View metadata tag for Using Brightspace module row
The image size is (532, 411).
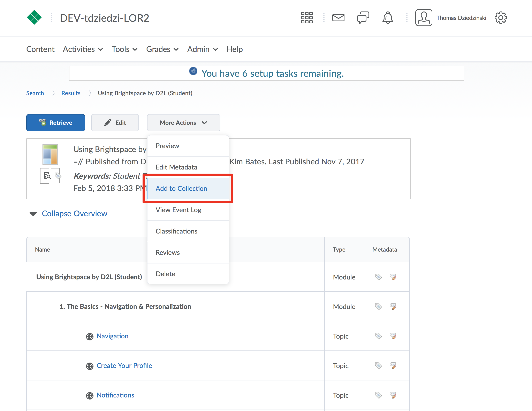click(x=378, y=277)
